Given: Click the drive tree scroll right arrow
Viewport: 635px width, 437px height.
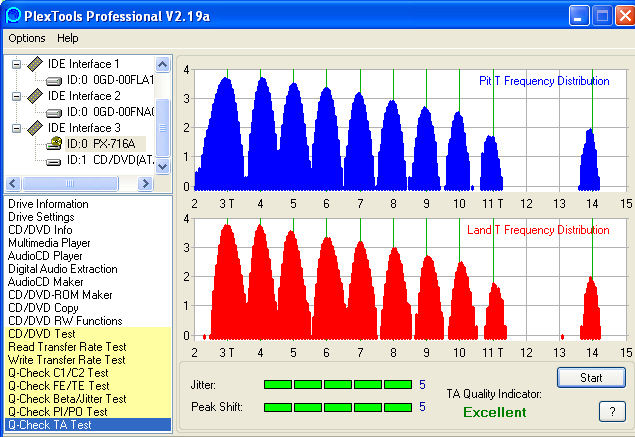Looking at the screenshot, I should tap(145, 183).
